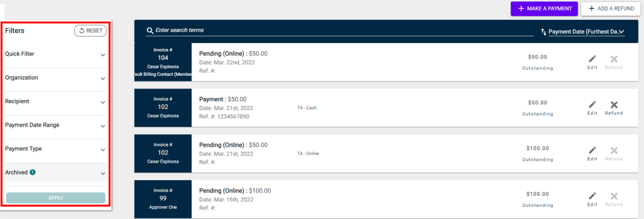Image resolution: width=644 pixels, height=219 pixels.
Task: Click the search magnifier icon
Action: (x=150, y=31)
